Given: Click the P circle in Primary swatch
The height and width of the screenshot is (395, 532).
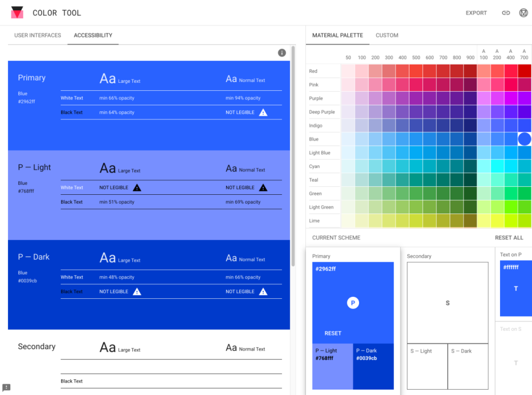Looking at the screenshot, I should [353, 303].
